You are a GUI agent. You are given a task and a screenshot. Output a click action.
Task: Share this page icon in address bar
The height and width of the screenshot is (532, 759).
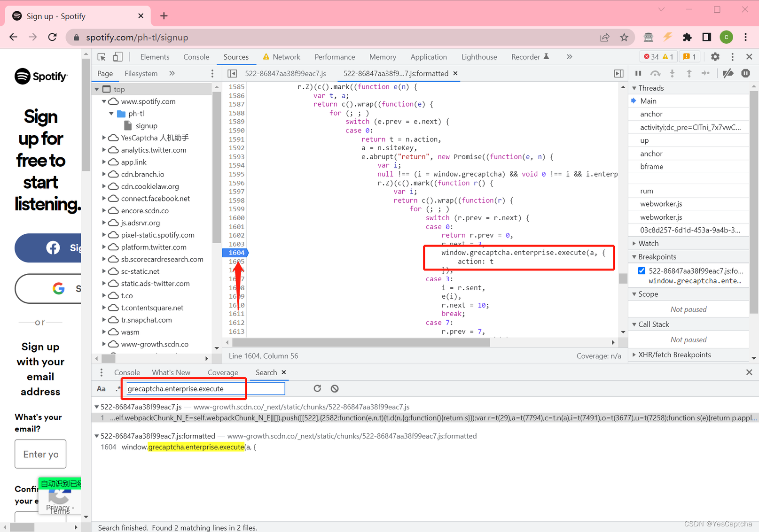[x=605, y=37]
